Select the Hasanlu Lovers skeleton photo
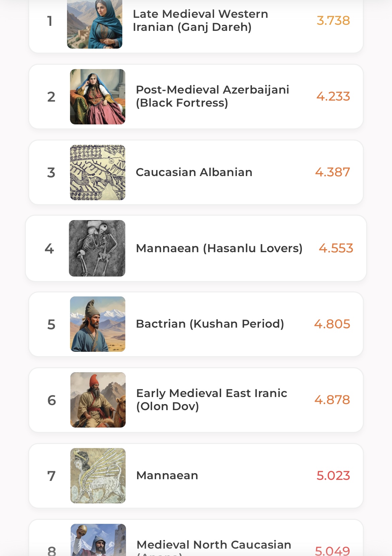This screenshot has height=556, width=392. 97,248
